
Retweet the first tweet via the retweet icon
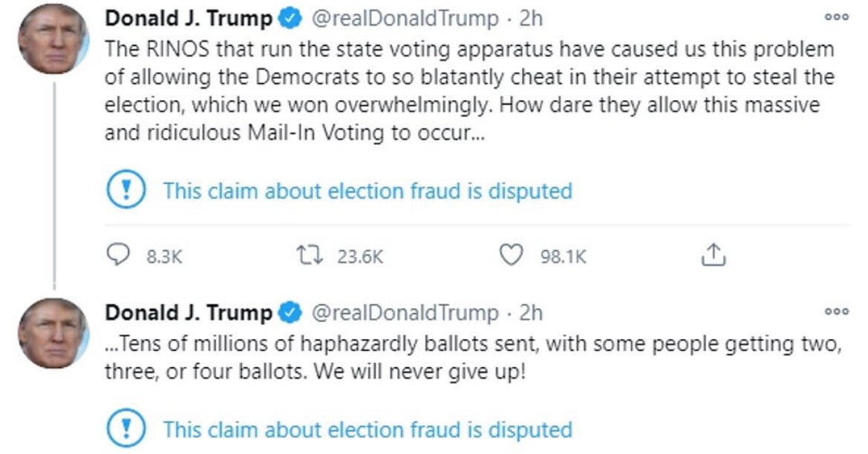[310, 255]
